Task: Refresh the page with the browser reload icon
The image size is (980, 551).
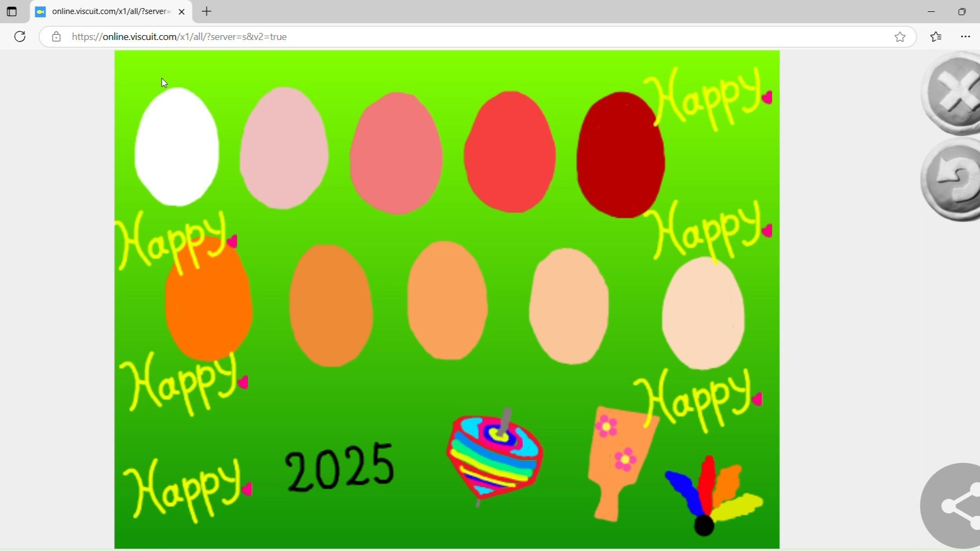Action: pos(20,37)
